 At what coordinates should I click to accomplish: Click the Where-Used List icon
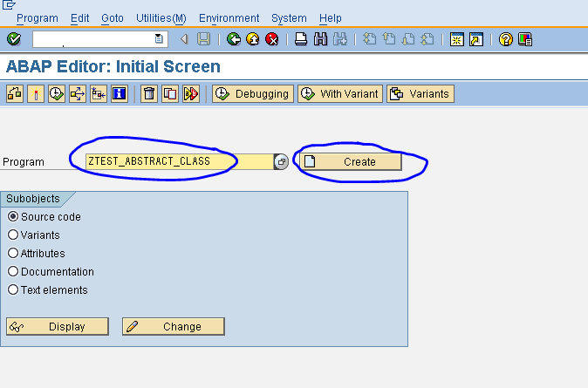[78, 93]
